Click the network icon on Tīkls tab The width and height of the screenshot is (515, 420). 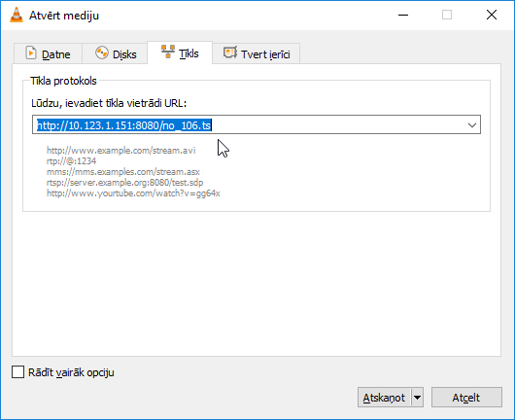(168, 52)
